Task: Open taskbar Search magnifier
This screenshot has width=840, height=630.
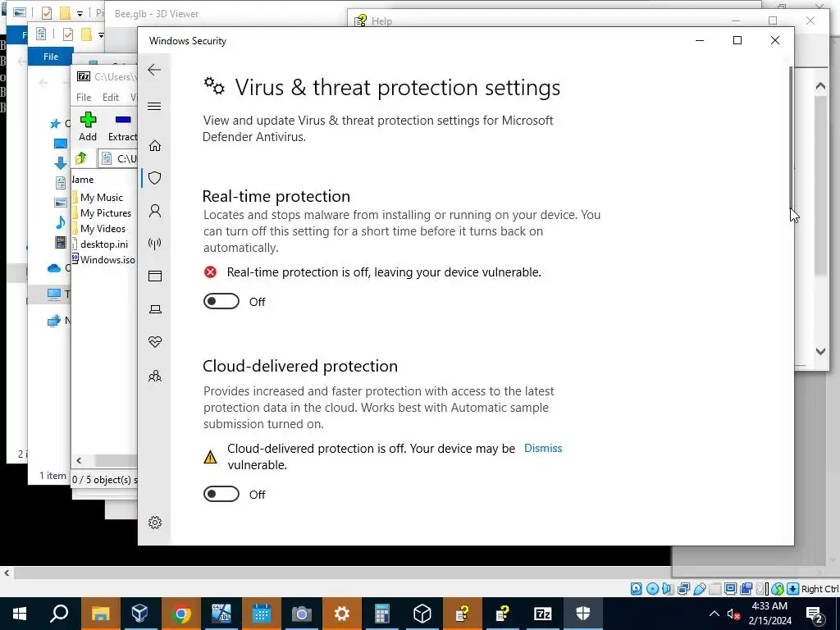Action: [60, 614]
